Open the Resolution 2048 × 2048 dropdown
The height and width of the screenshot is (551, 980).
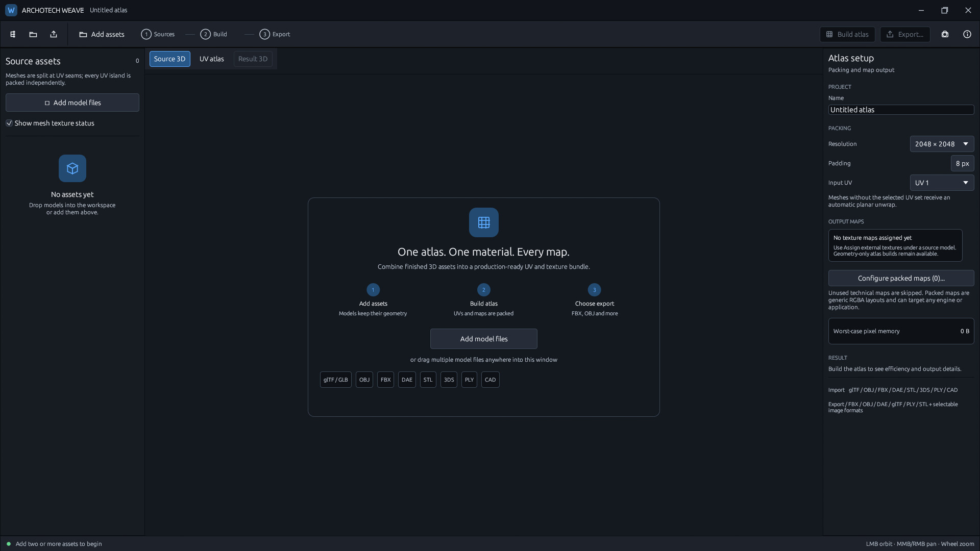(x=942, y=144)
